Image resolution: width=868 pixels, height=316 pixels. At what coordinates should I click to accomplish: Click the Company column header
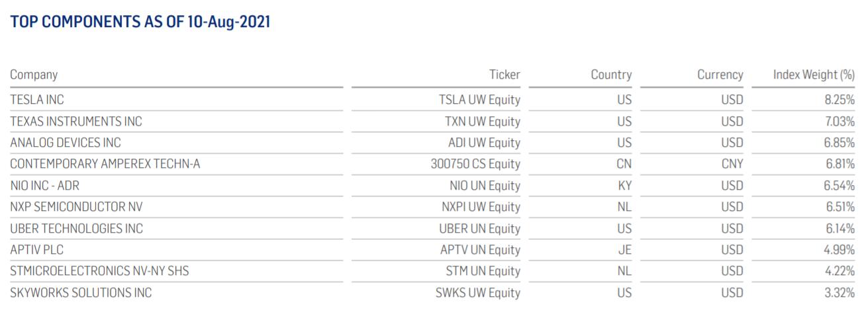(x=34, y=75)
